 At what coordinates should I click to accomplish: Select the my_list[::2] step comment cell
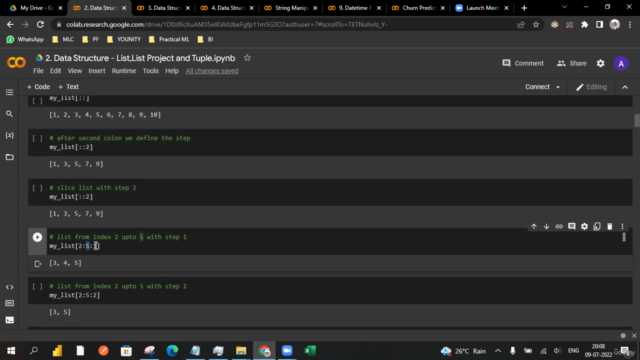330,142
